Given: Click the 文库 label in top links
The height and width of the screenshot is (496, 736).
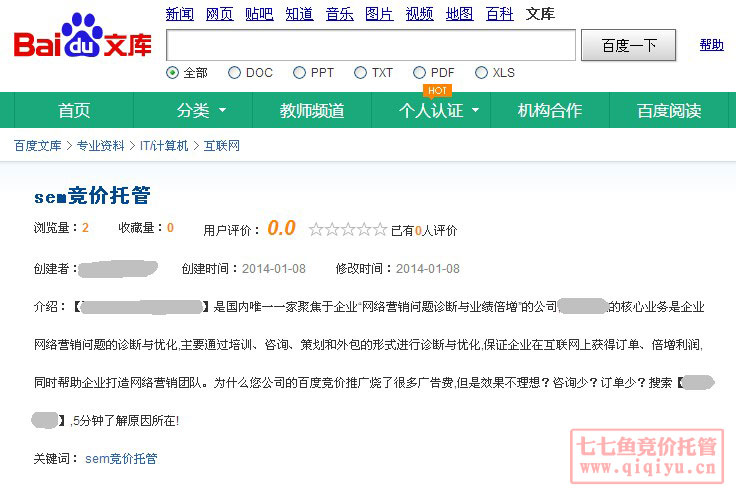Looking at the screenshot, I should (540, 14).
